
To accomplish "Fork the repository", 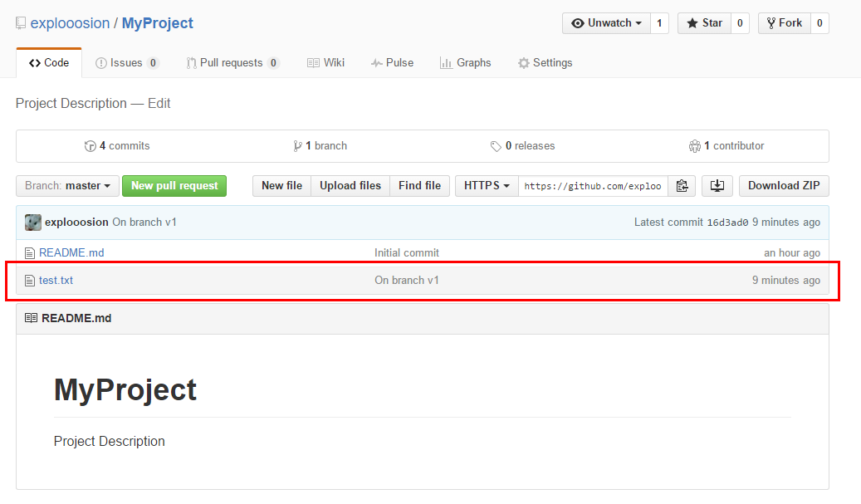I will click(784, 23).
